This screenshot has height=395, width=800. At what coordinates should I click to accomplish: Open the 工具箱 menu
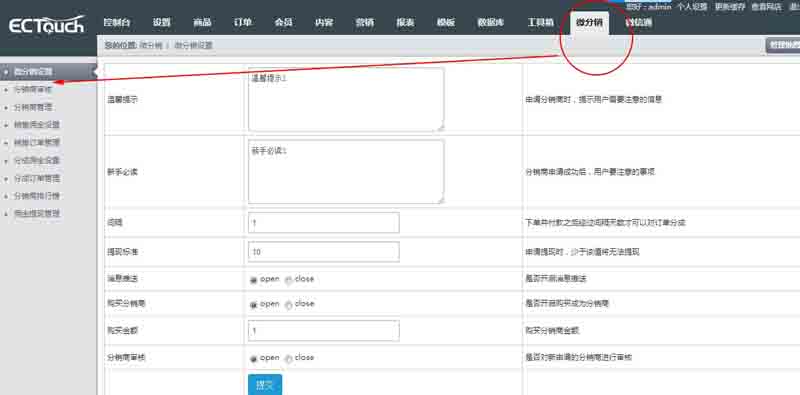click(x=540, y=23)
